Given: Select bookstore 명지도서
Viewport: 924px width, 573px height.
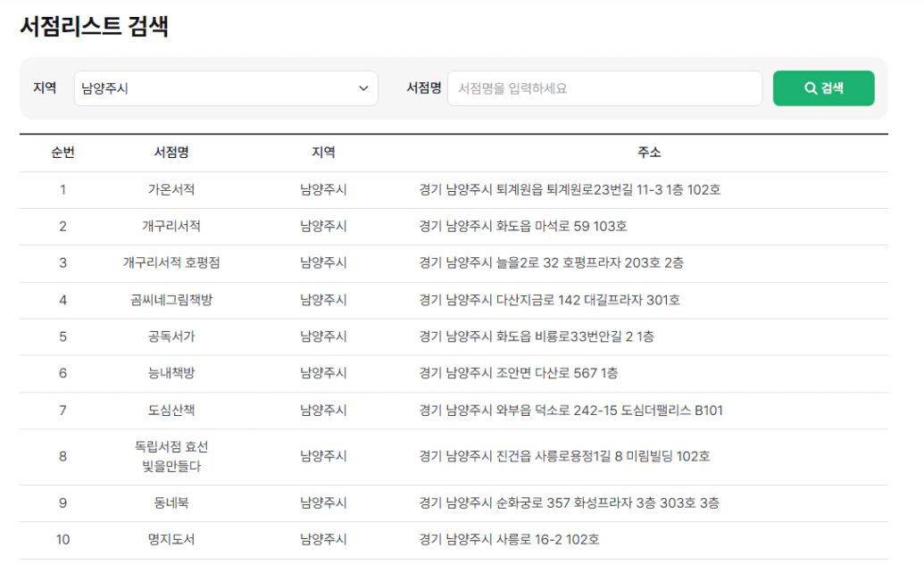Looking at the screenshot, I should (x=171, y=539).
